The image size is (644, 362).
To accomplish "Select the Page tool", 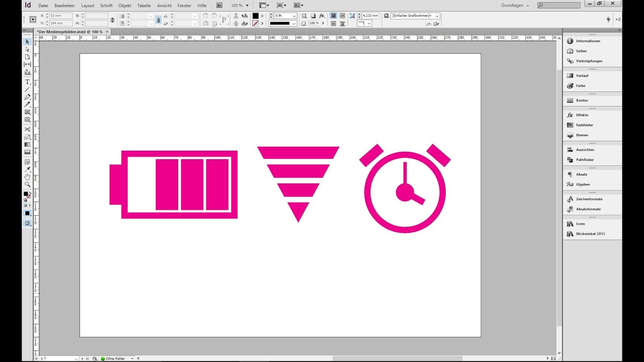I will pos(27,57).
